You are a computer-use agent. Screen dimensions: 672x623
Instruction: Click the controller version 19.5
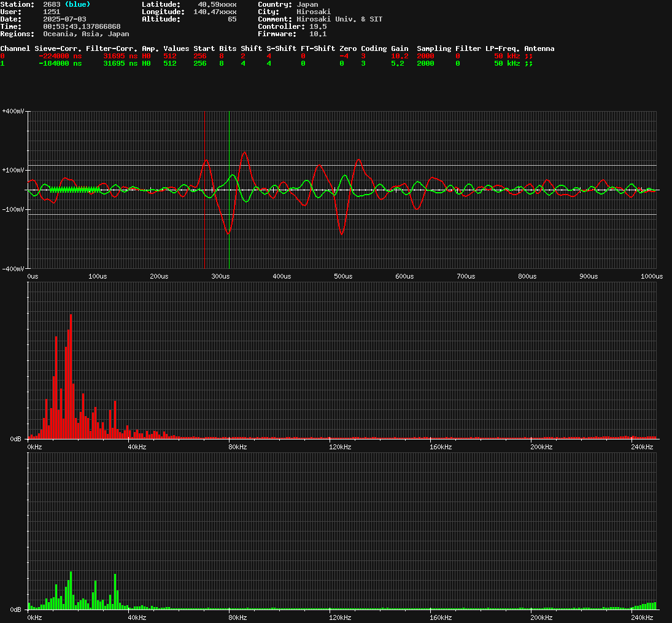click(318, 26)
